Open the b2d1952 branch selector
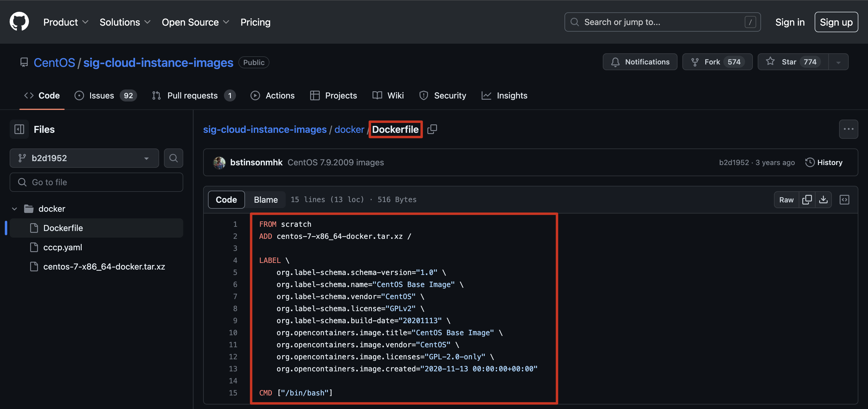Screen dimensions: 868x409 pyautogui.click(x=84, y=158)
